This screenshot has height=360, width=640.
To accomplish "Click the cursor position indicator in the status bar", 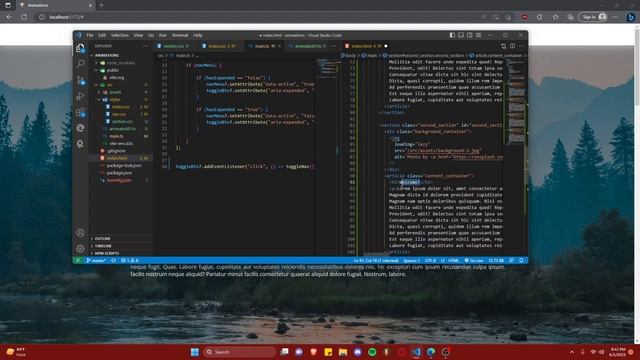I will 376,260.
